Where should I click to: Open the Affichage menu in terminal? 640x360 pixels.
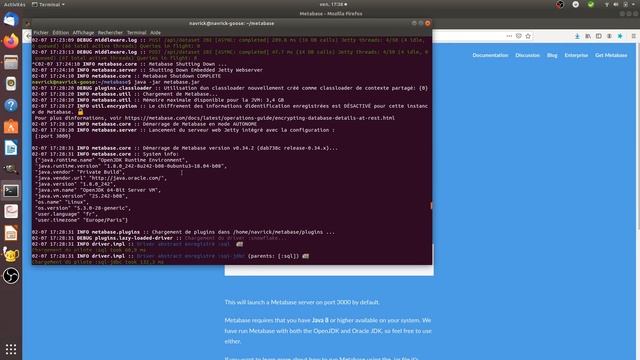click(83, 33)
